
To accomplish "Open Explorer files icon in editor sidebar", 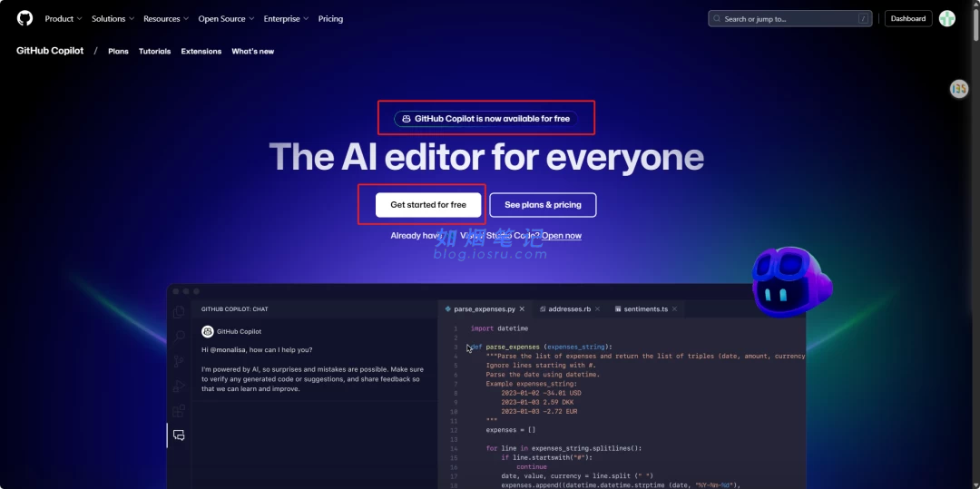I will 179,312.
